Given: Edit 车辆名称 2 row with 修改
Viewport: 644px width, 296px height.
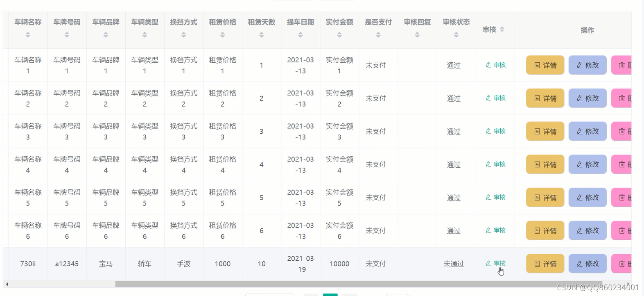Looking at the screenshot, I should tap(588, 98).
